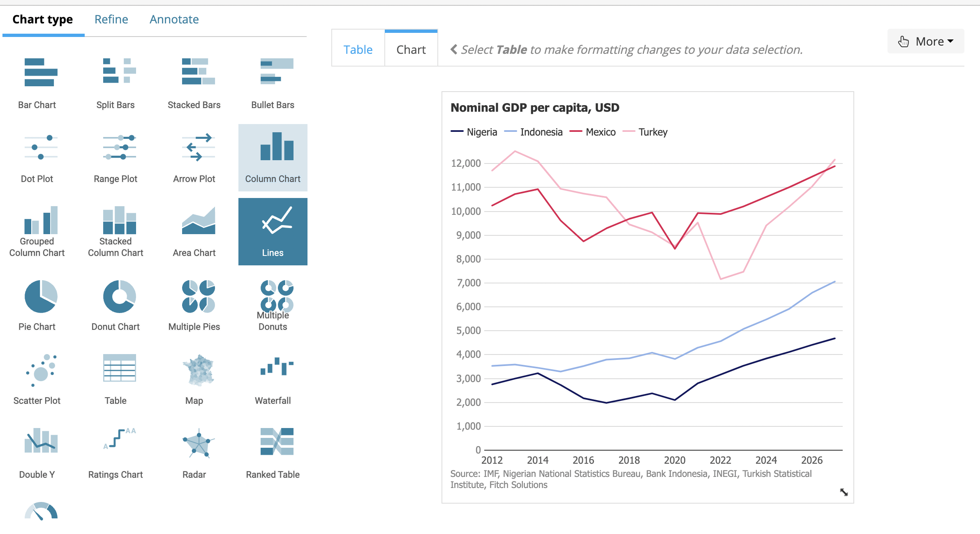Choose the Scatter Plot chart type
This screenshot has width=980, height=534.
coord(40,370)
